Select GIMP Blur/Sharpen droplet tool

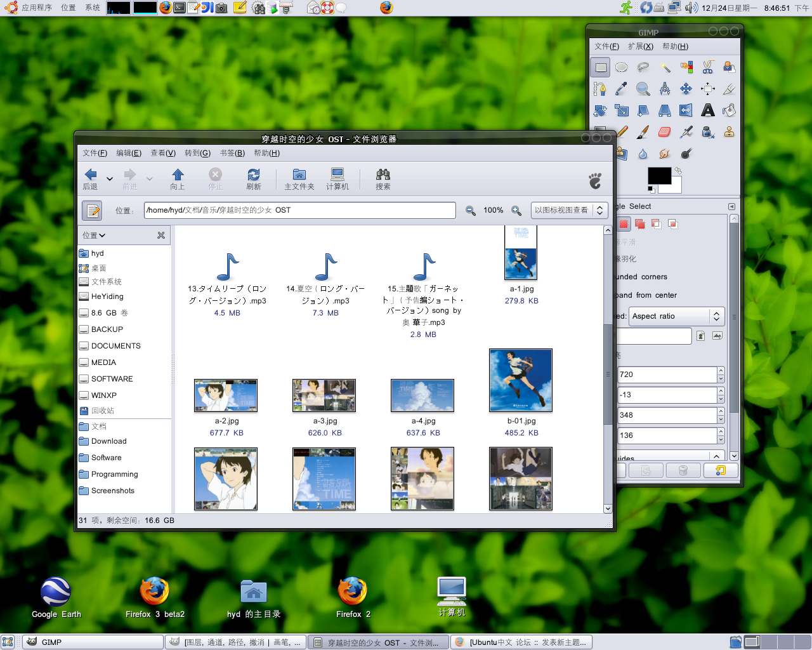[x=643, y=154]
